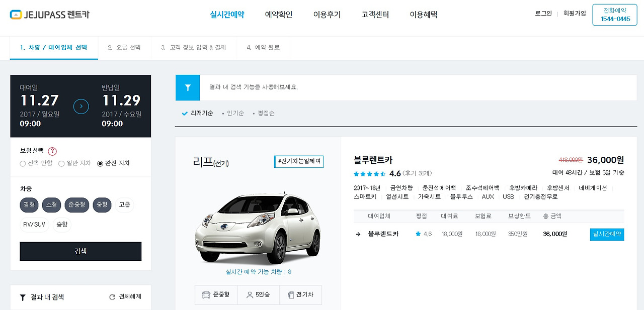Switch to the 2. 요금 선택 step tab
The height and width of the screenshot is (310, 644).
(x=124, y=48)
